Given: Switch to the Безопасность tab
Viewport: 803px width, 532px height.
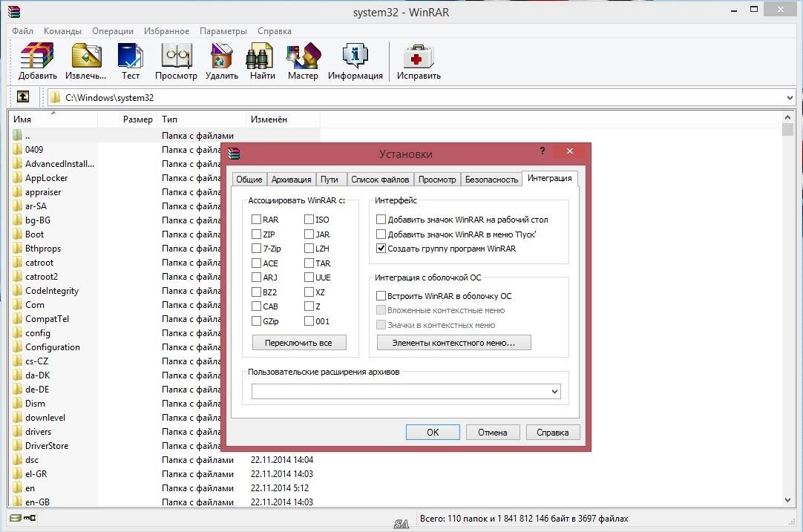Looking at the screenshot, I should point(491,180).
